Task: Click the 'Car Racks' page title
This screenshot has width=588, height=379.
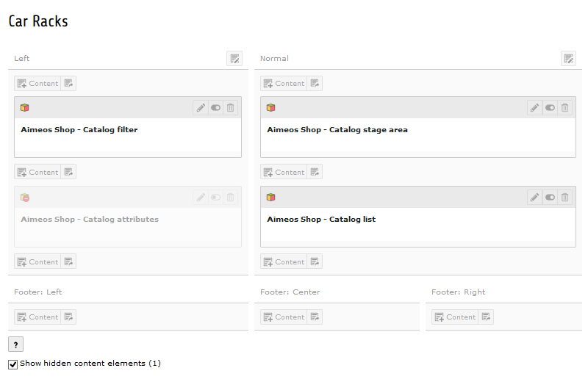Action: [x=38, y=21]
